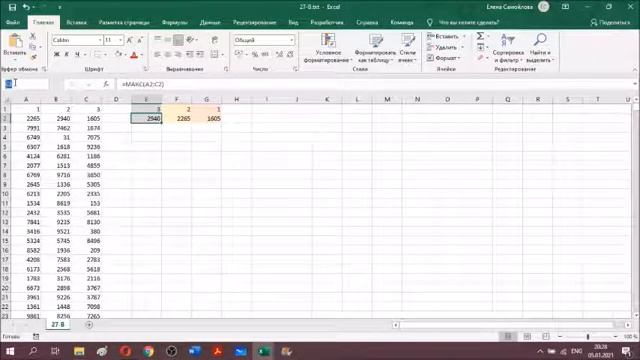Toggle italic (К) formatting
This screenshot has width=640, height=360.
pos(67,54)
